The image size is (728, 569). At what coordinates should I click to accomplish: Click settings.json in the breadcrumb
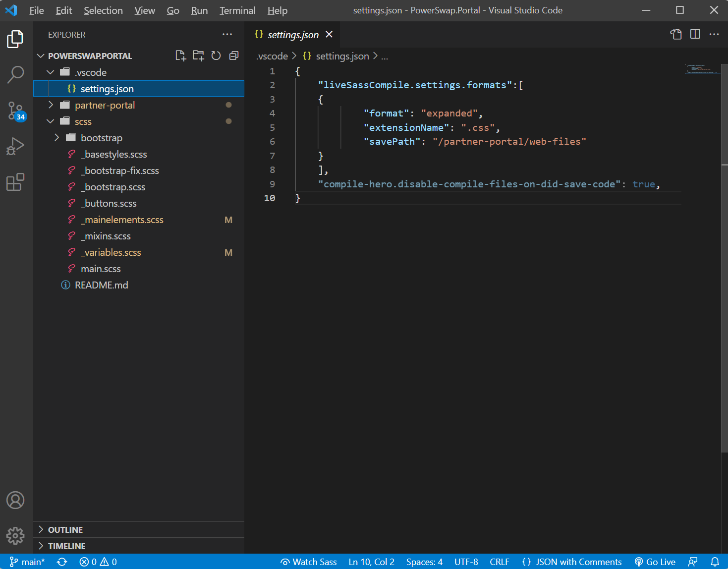point(336,56)
